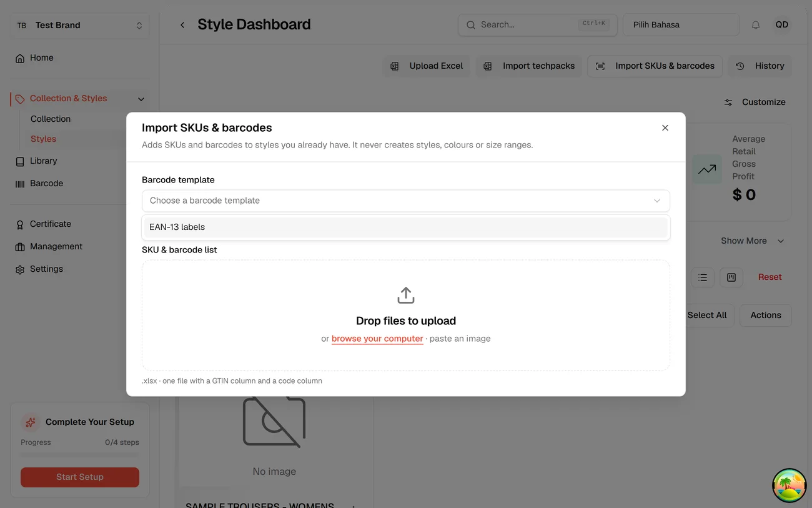The image size is (812, 508).
Task: Click the Import techpacks button
Action: pos(529,66)
